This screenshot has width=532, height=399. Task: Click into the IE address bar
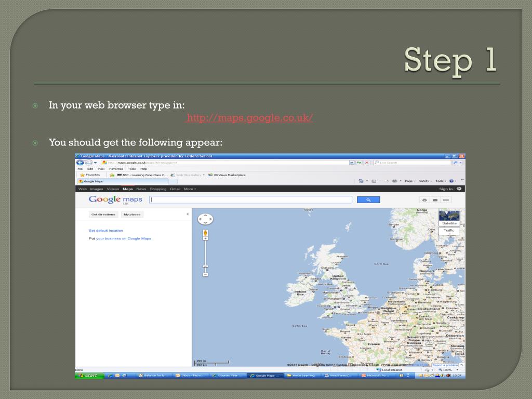225,163
